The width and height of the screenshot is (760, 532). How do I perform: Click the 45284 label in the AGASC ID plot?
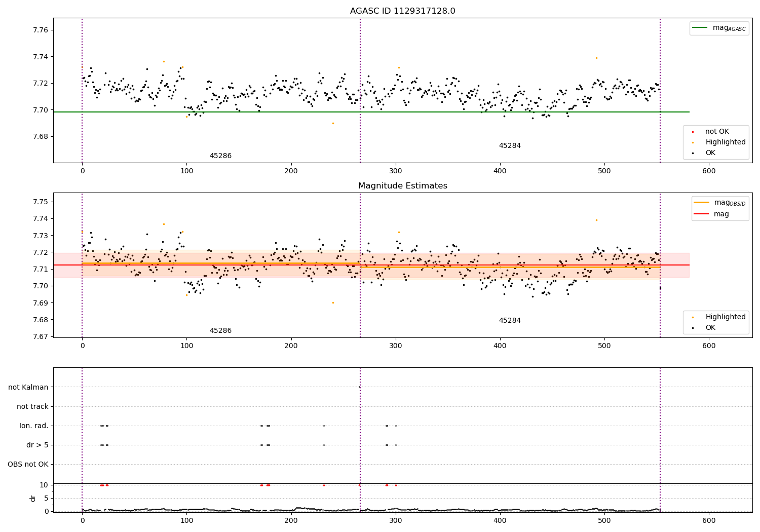(510, 146)
